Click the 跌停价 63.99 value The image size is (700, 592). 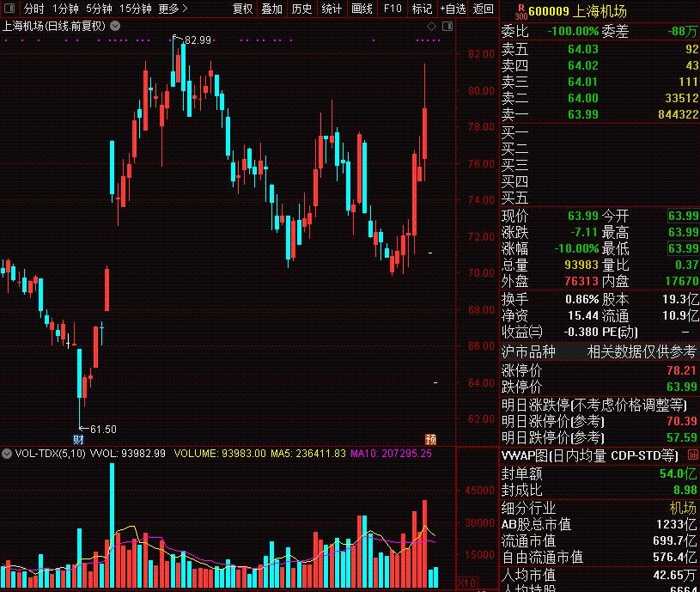tap(682, 387)
